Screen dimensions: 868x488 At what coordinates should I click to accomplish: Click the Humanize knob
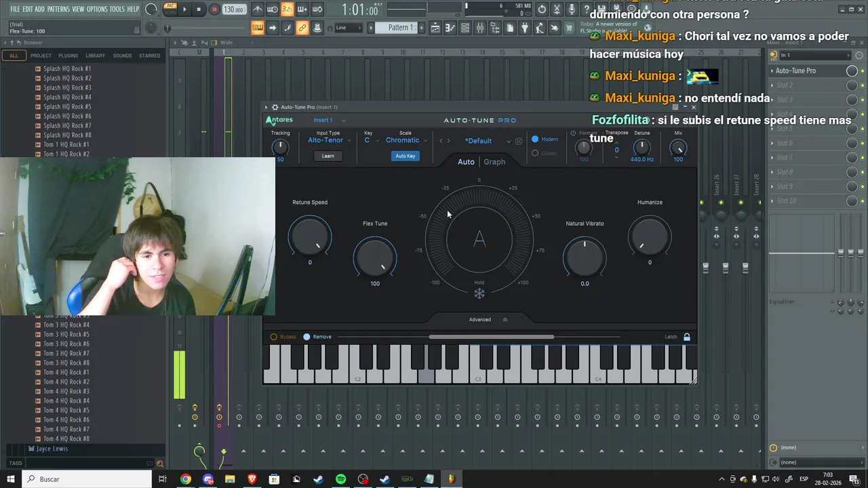point(650,237)
